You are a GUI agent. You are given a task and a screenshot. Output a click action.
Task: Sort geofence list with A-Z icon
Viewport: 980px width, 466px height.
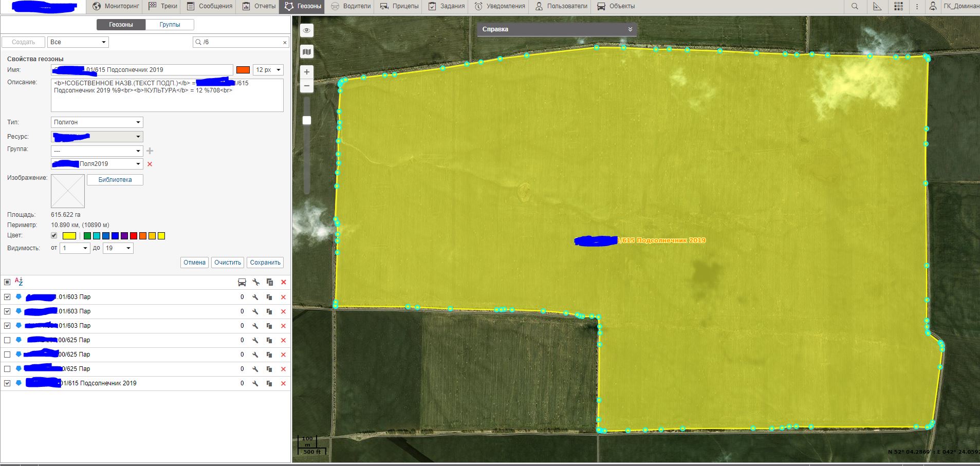pos(19,282)
